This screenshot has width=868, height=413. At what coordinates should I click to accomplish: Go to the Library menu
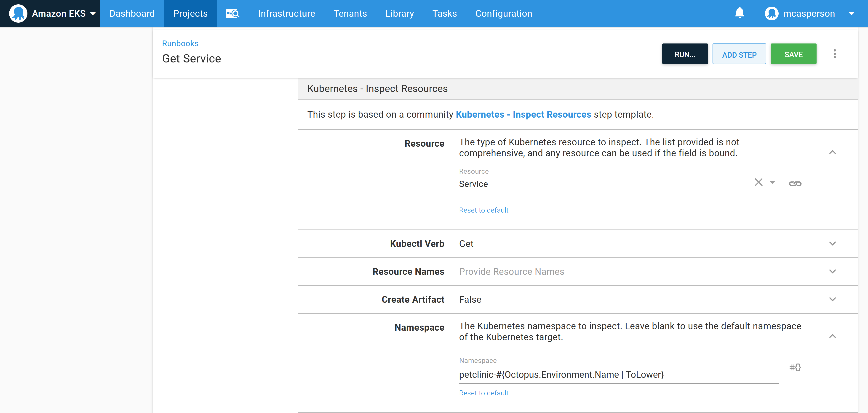pyautogui.click(x=400, y=13)
